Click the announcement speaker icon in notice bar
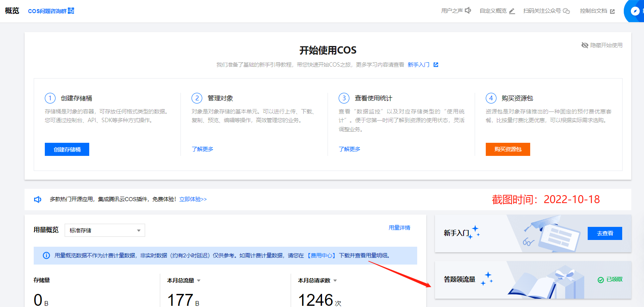Screen dimensions: 644x307 click(x=38, y=200)
